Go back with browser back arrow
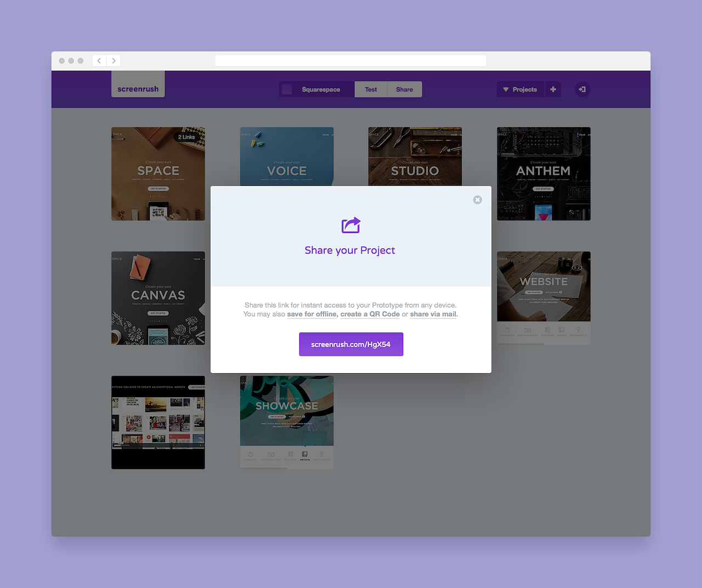Viewport: 702px width, 588px height. (x=99, y=61)
